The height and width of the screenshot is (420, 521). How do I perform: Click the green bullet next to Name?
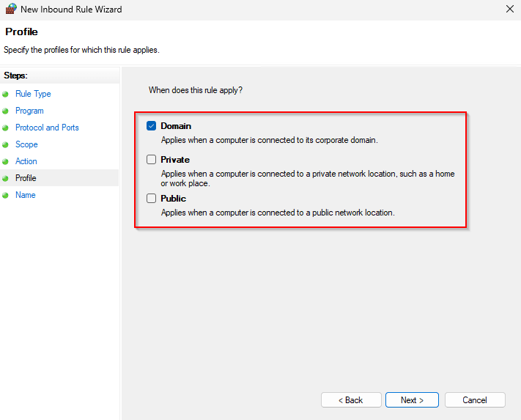coord(6,196)
